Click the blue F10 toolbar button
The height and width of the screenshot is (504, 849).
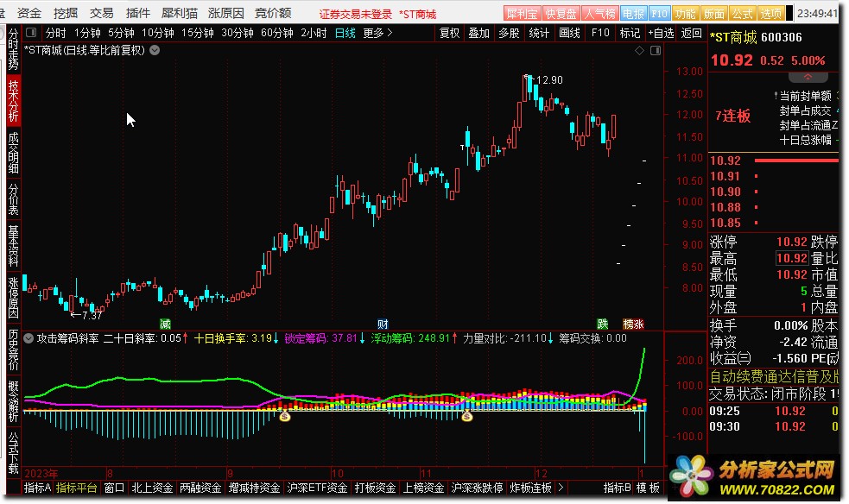click(659, 14)
